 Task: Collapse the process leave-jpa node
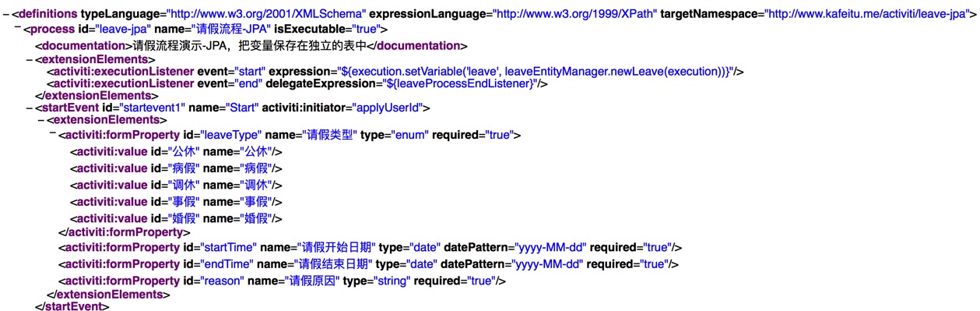click(18, 29)
